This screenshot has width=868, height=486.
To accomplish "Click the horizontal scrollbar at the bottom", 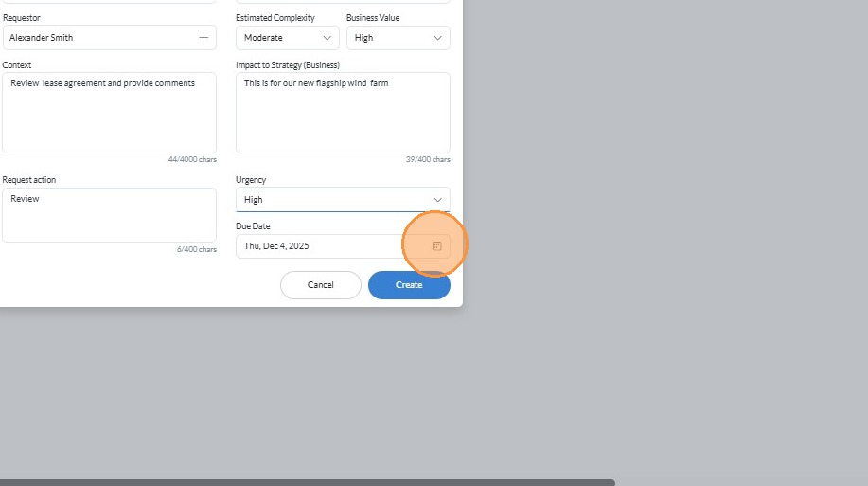I will 308,482.
